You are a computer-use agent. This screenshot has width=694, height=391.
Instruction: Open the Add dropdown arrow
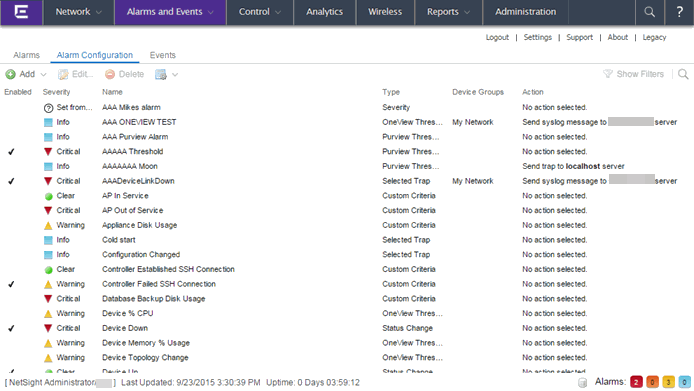(43, 74)
